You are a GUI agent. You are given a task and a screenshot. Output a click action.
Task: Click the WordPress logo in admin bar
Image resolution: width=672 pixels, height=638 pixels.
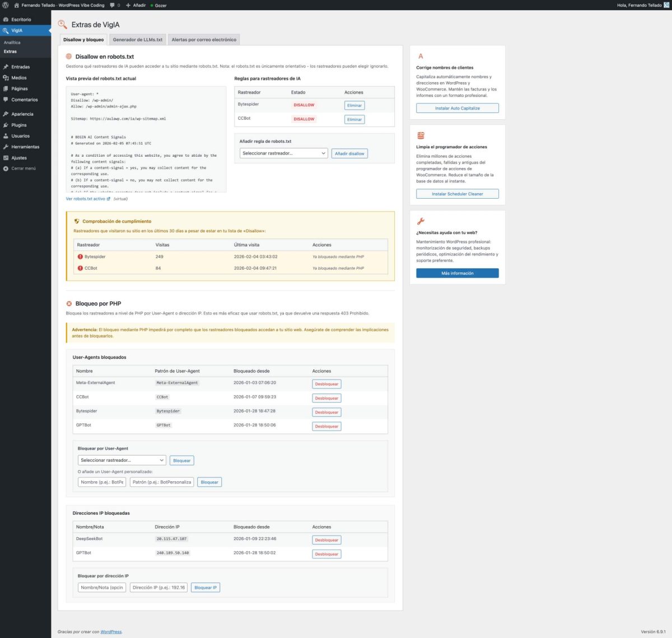coord(6,5)
